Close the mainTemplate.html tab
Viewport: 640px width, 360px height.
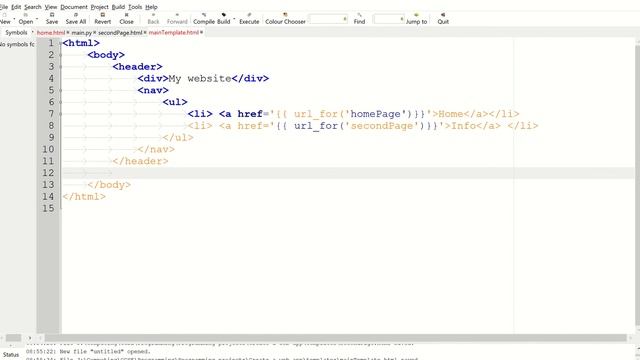pyautogui.click(x=201, y=32)
